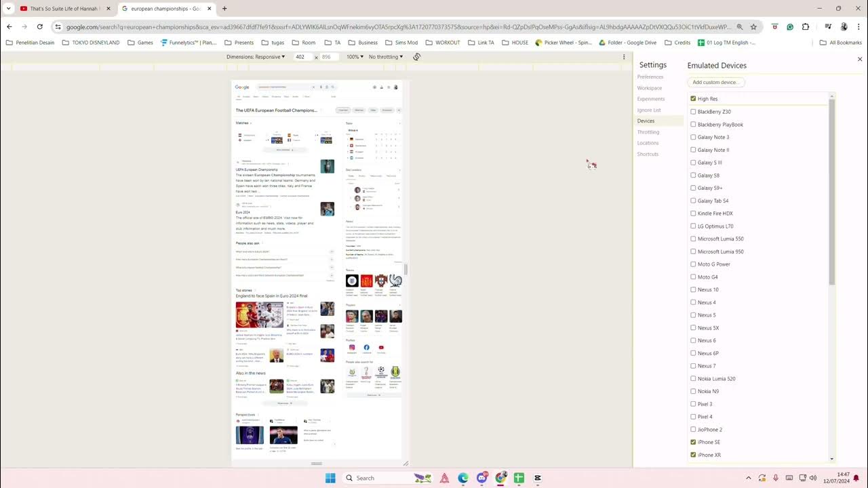Uncheck the iPhone XR device
868x488 pixels.
[693, 455]
